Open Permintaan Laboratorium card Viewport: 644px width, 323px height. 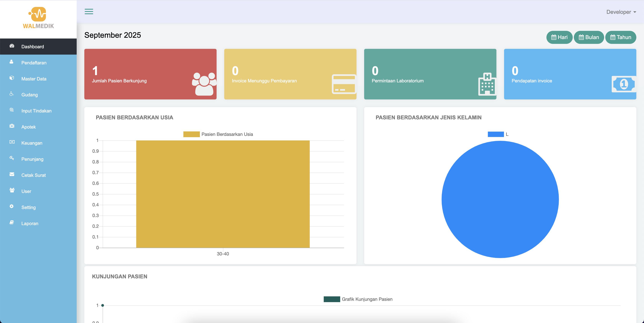(430, 74)
